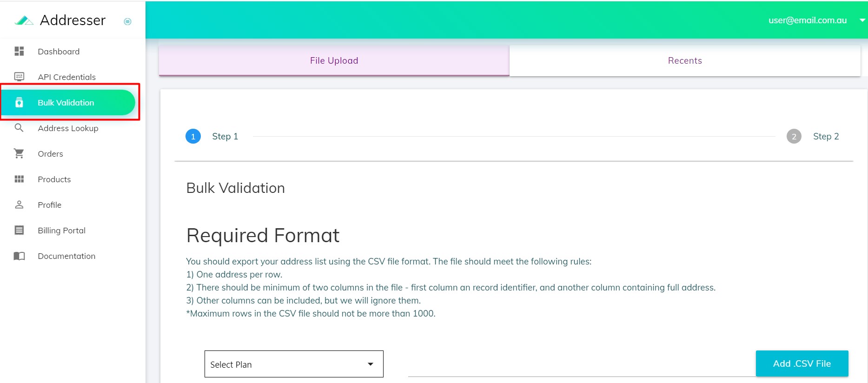The height and width of the screenshot is (383, 868).
Task: Open the Address Lookup page link
Action: pos(68,128)
